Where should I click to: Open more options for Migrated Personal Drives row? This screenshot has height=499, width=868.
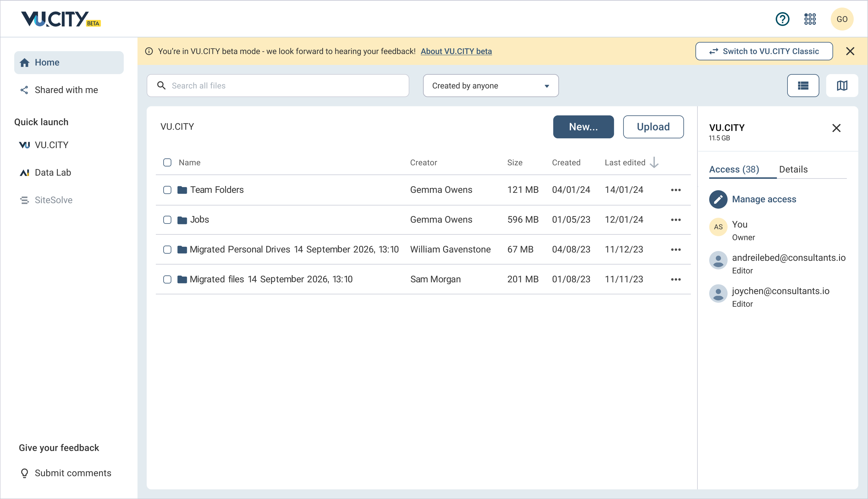click(x=676, y=250)
